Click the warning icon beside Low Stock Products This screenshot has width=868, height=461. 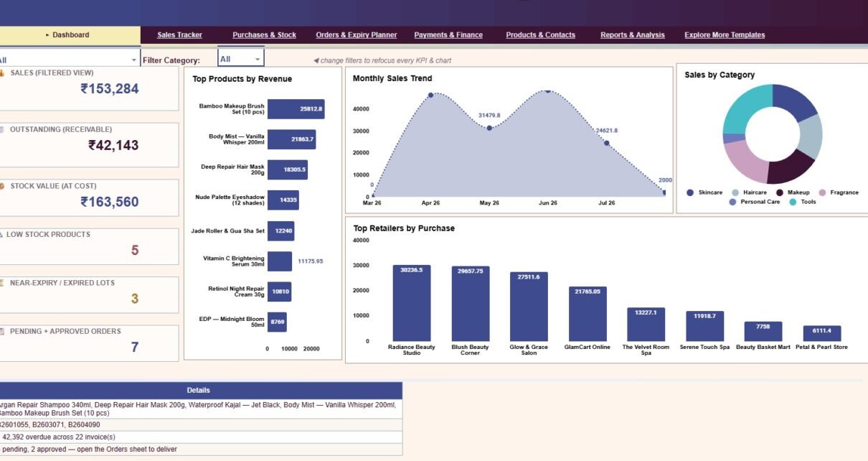coord(1,235)
